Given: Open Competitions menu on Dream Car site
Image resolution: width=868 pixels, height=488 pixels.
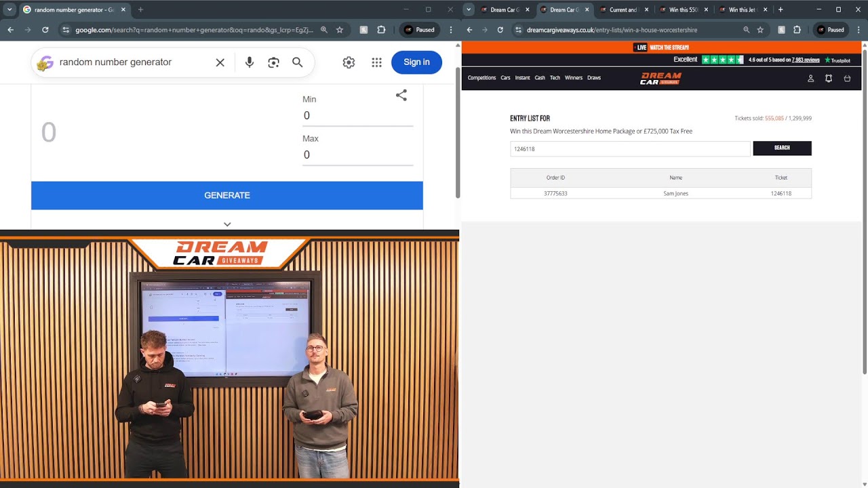Looking at the screenshot, I should [482, 78].
